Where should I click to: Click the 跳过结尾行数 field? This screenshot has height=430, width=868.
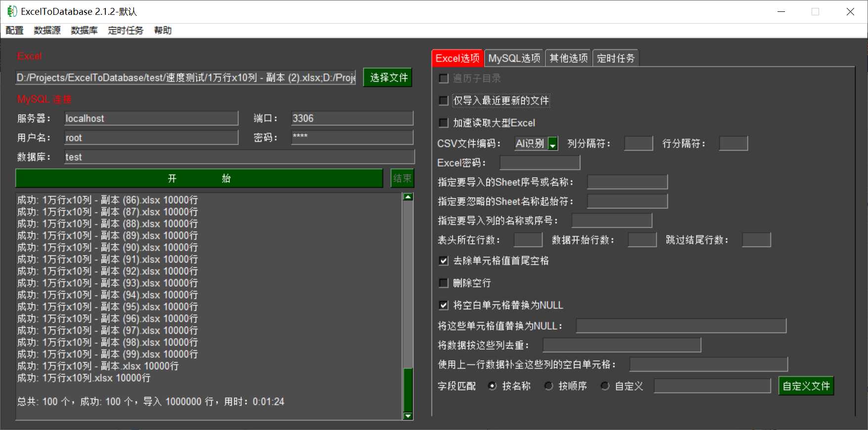pos(756,240)
